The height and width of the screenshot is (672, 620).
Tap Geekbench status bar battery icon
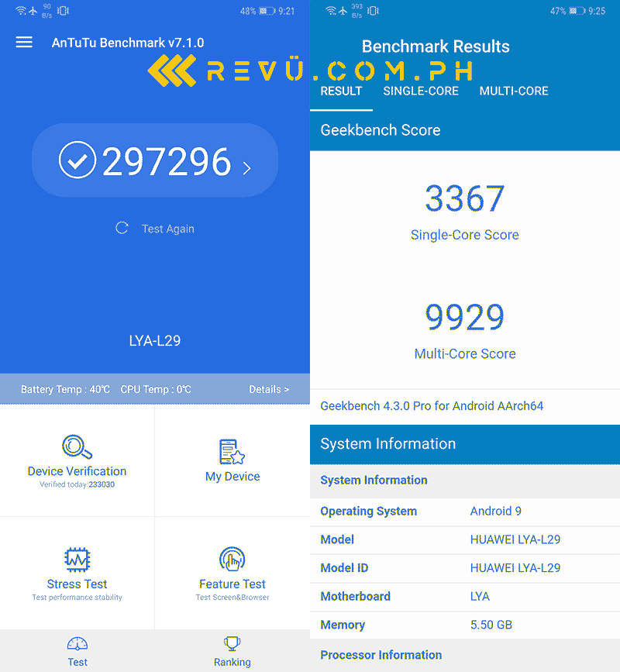(x=577, y=11)
